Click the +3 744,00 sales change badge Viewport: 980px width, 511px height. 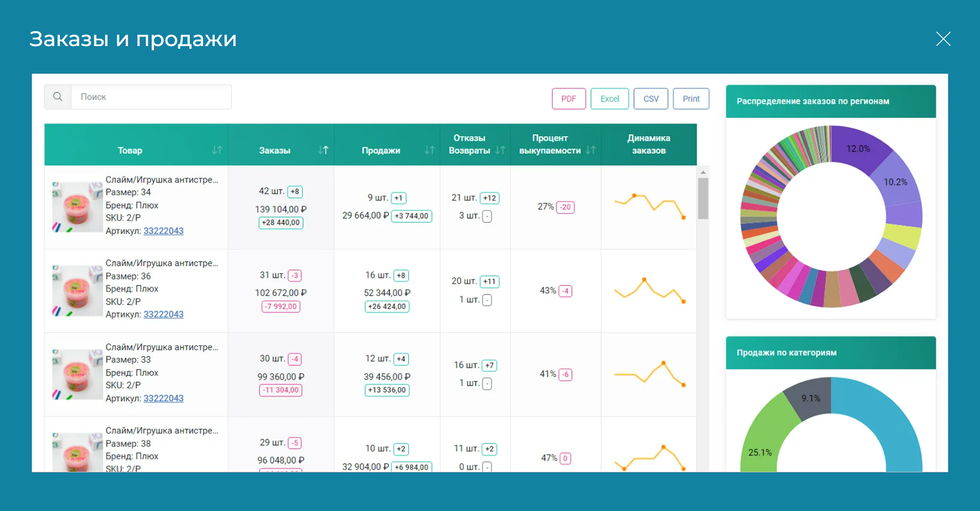coord(411,216)
